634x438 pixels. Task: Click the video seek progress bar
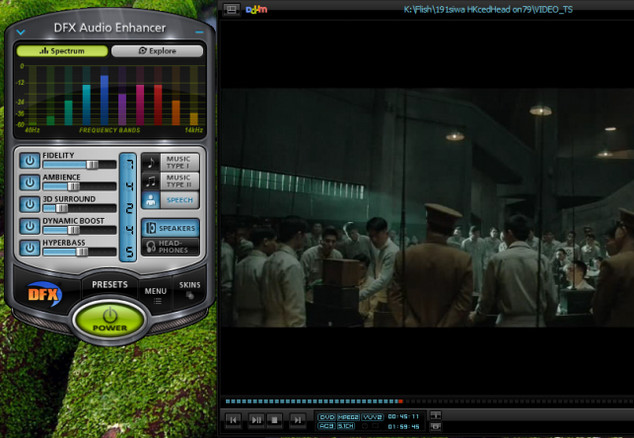click(429, 402)
